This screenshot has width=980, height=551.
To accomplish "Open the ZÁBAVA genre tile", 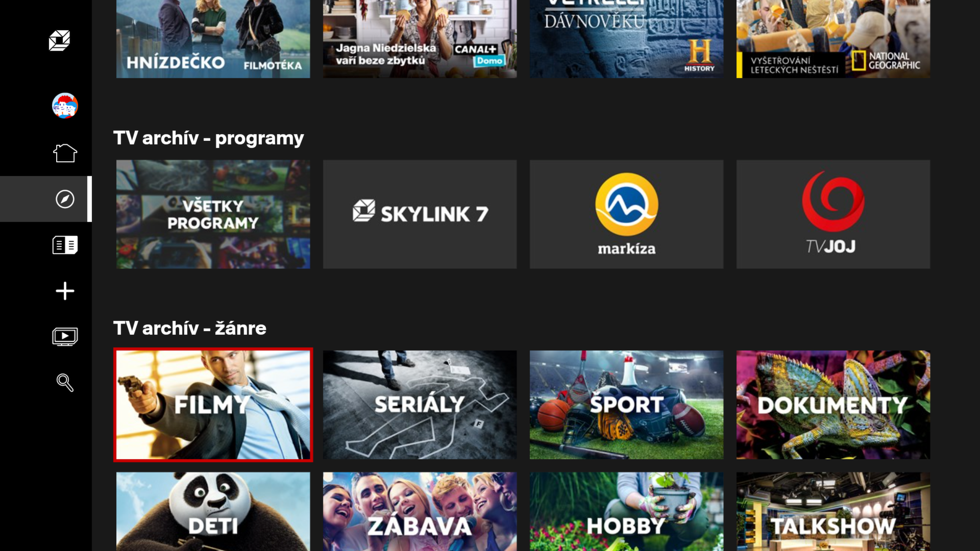I will (420, 515).
